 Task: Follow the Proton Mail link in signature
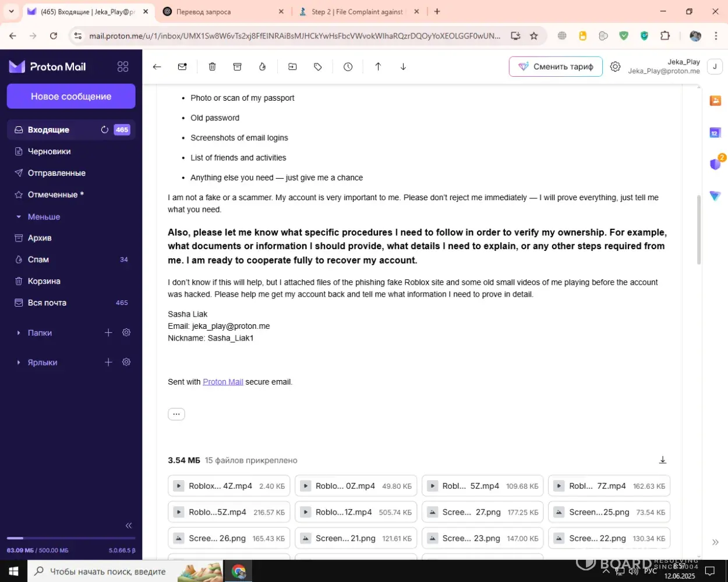click(223, 382)
